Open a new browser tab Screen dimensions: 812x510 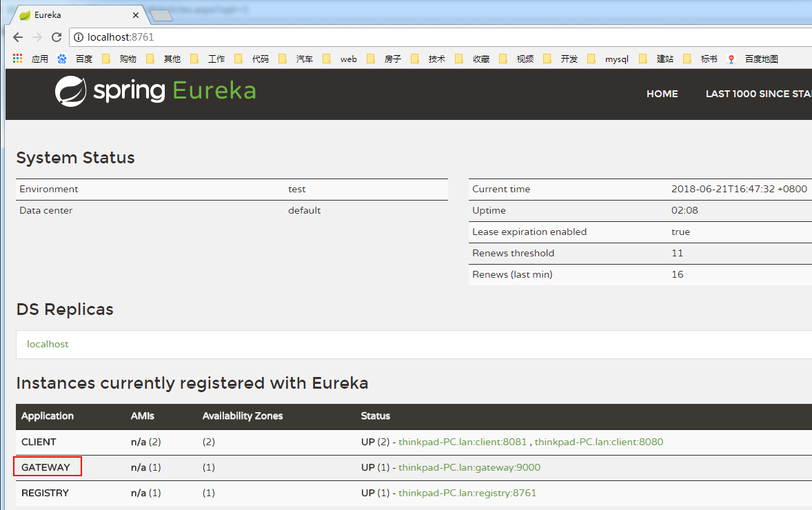click(x=160, y=15)
